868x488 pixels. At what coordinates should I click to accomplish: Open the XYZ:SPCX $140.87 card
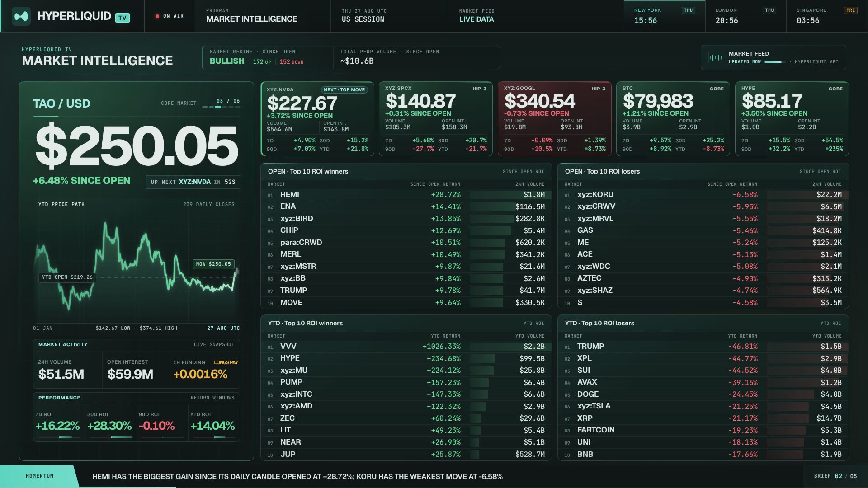click(x=436, y=119)
